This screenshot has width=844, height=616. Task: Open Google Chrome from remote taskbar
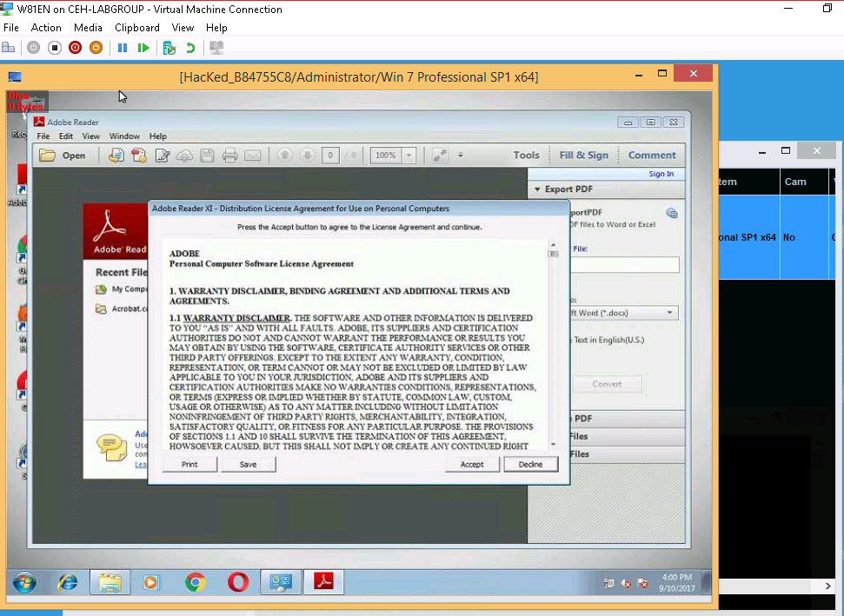195,582
